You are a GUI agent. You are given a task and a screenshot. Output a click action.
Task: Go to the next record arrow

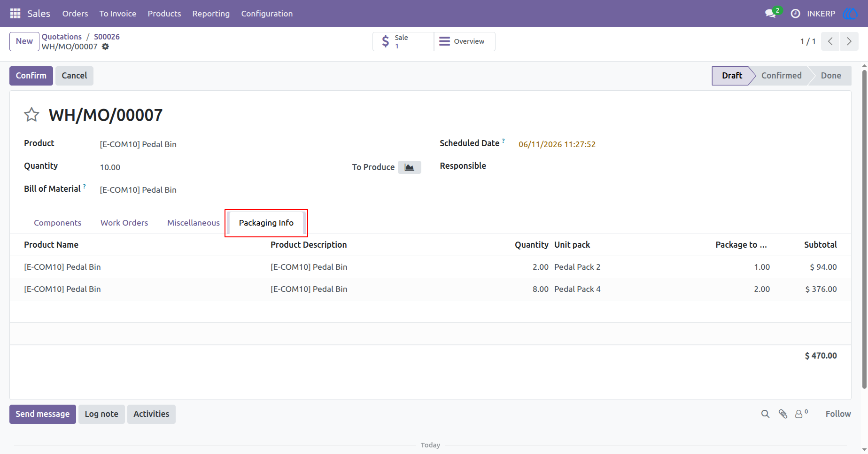[x=849, y=41]
